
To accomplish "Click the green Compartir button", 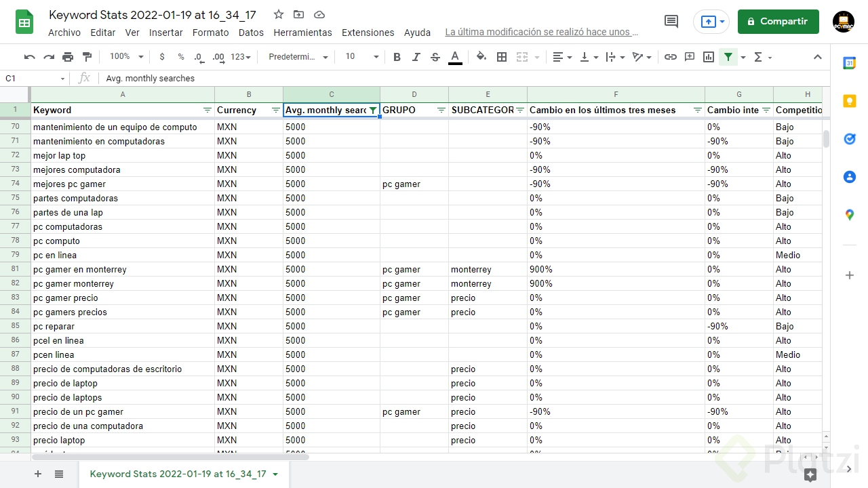I will pos(778,22).
